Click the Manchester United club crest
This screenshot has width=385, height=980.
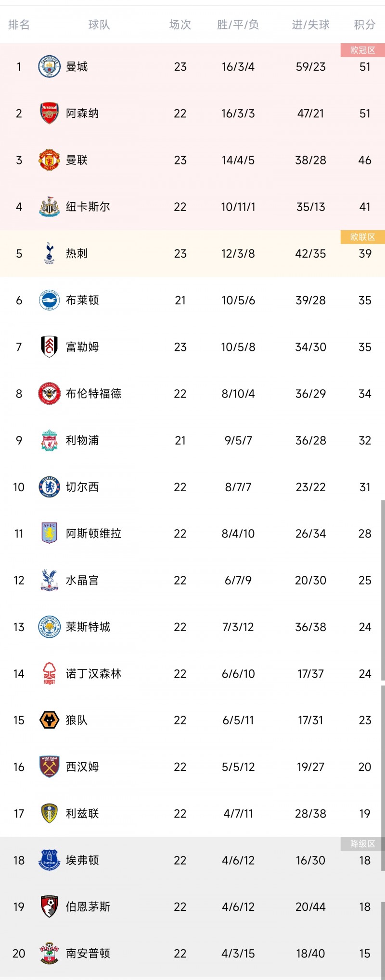(49, 160)
